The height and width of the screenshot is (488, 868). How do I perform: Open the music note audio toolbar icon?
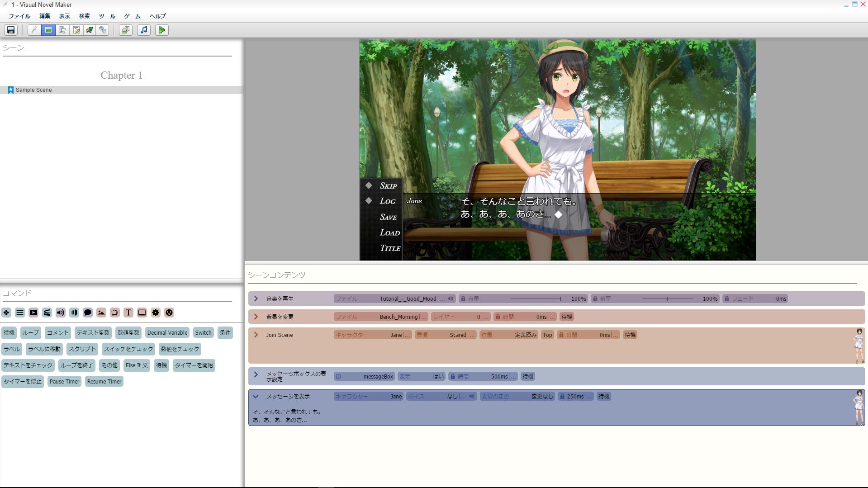pyautogui.click(x=144, y=30)
